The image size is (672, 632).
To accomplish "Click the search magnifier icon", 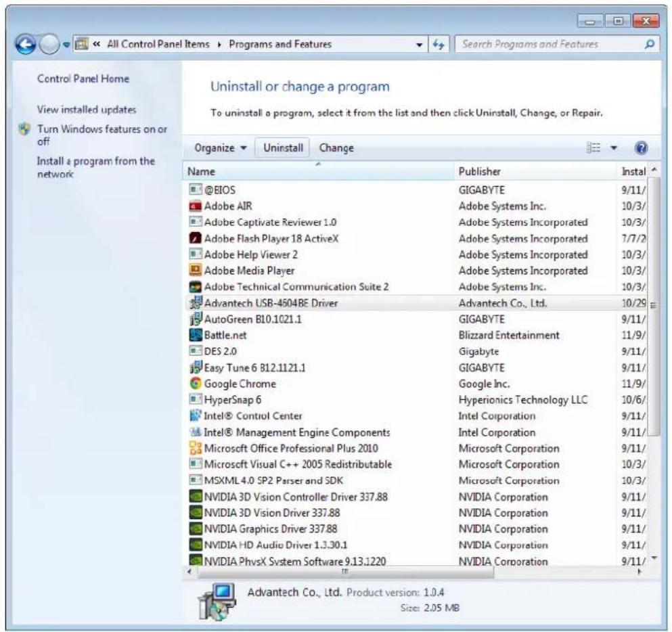I will tap(650, 44).
